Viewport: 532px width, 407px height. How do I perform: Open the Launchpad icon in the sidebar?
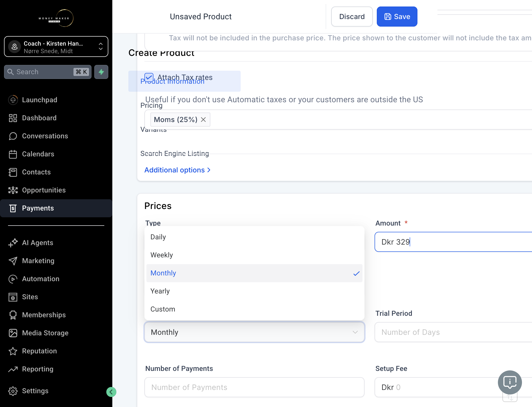click(x=13, y=100)
